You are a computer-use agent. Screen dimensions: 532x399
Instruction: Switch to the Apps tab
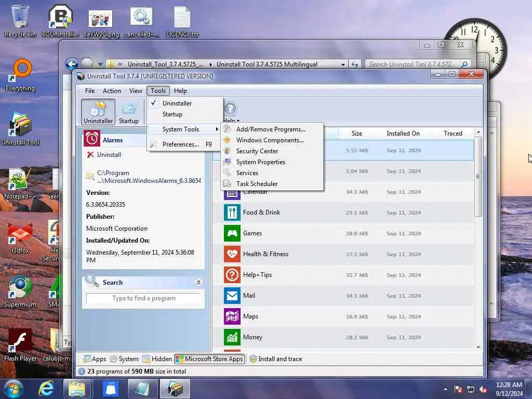click(95, 359)
